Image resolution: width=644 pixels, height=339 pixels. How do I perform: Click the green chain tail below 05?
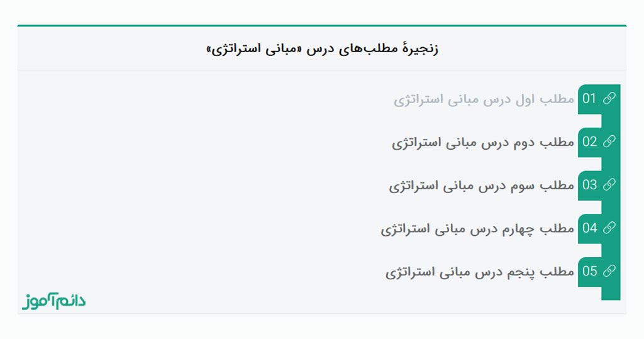(x=611, y=294)
